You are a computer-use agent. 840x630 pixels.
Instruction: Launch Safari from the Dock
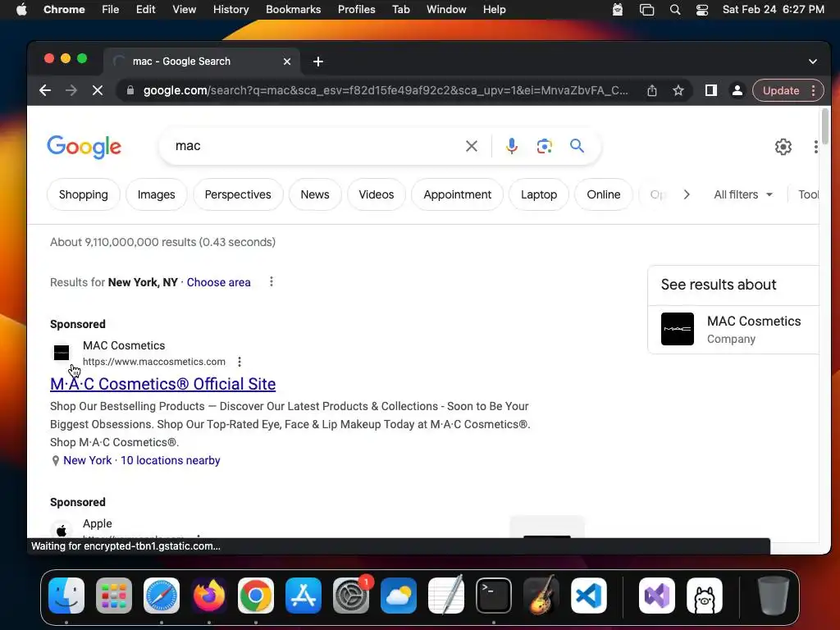pyautogui.click(x=162, y=596)
